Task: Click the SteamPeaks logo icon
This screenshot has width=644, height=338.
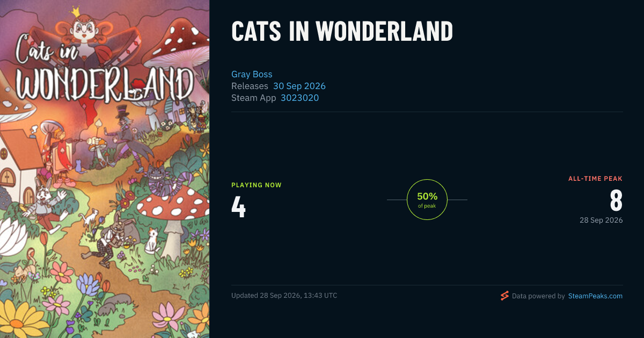Action: pos(504,296)
